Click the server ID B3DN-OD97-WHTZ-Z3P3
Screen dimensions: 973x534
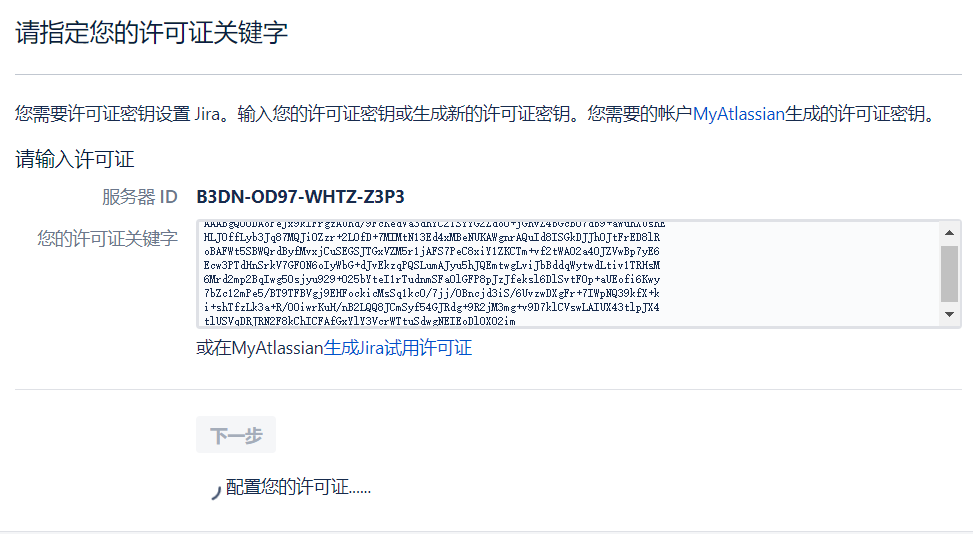(300, 197)
